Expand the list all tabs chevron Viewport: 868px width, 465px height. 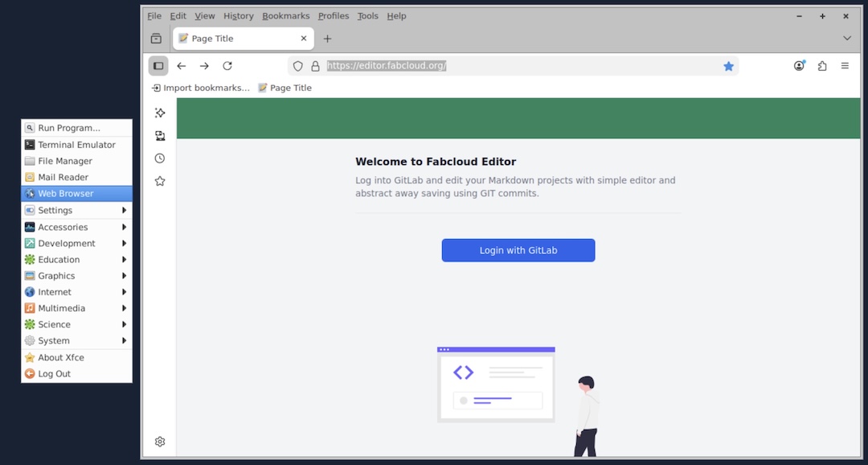(x=846, y=39)
